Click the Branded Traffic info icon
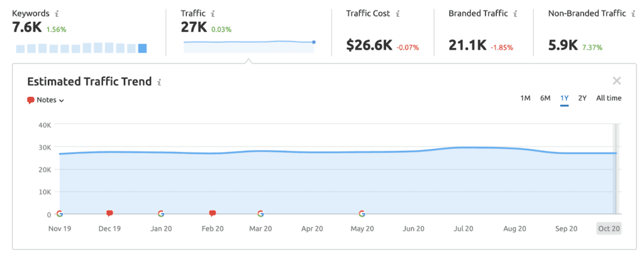 [x=514, y=14]
